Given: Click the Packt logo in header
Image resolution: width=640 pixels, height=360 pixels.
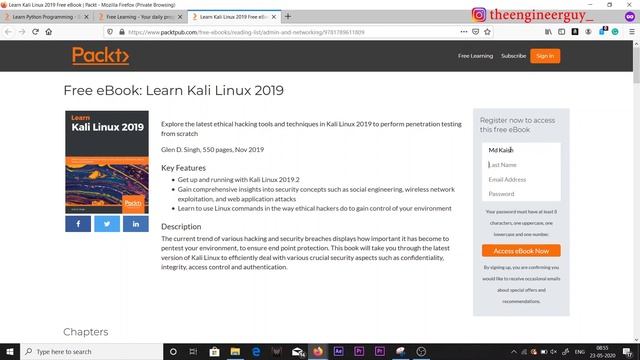Looking at the screenshot, I should coord(100,56).
